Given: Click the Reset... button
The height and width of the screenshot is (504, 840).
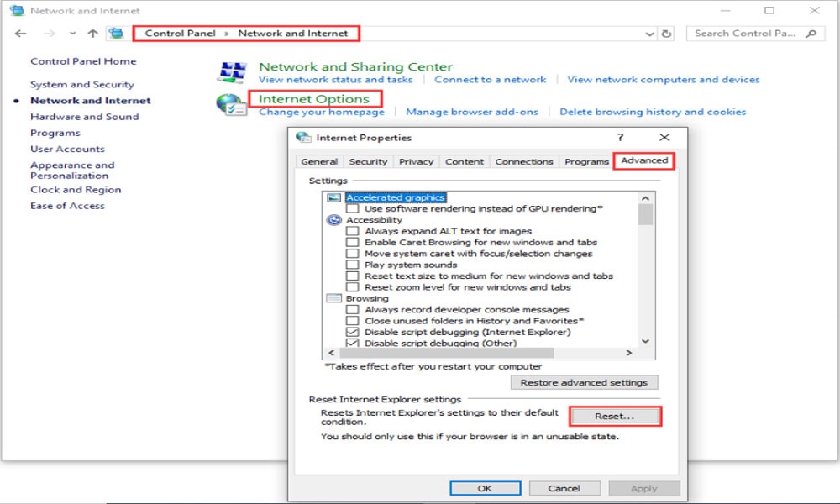Looking at the screenshot, I should pyautogui.click(x=615, y=416).
